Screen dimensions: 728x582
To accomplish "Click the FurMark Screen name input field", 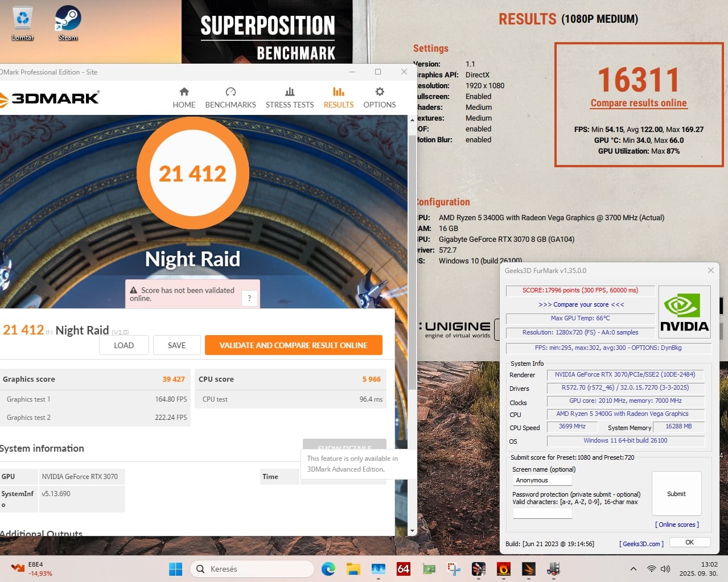I will point(542,480).
